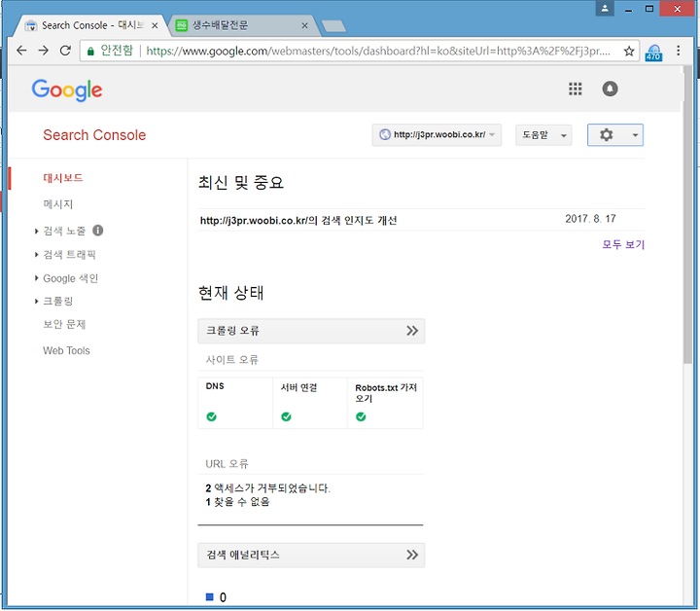Click the Chrome profile icon in title bar
This screenshot has width=700, height=611.
[605, 9]
